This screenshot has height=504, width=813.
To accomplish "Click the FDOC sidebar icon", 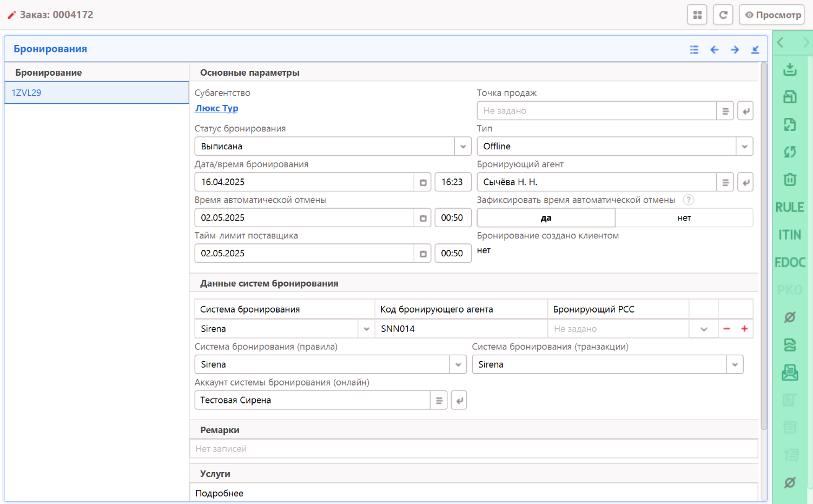I will tap(789, 262).
